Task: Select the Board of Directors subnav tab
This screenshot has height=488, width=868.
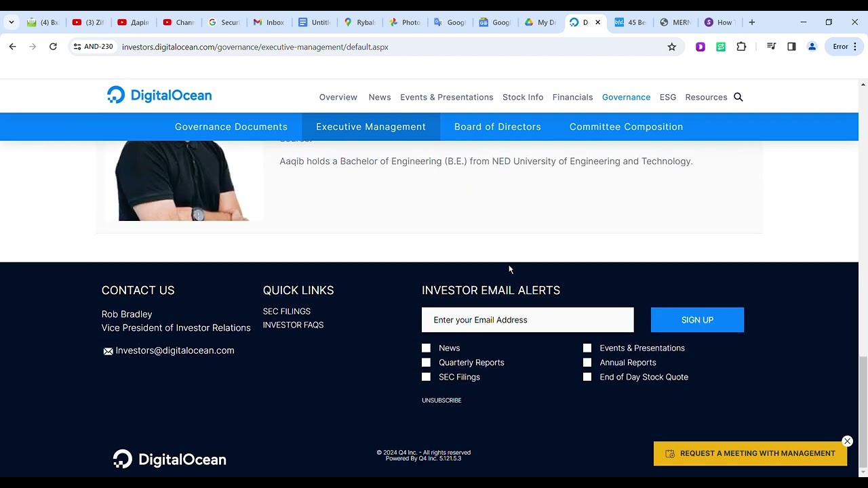Action: click(x=498, y=127)
